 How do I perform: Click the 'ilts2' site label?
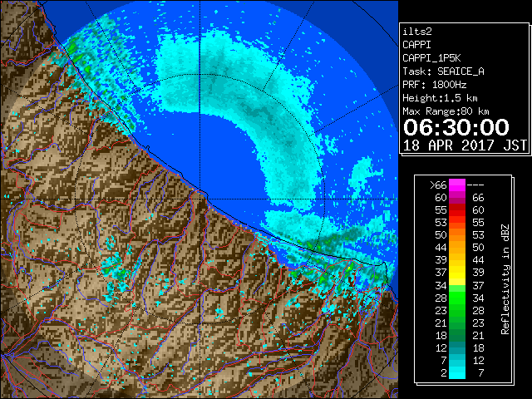tap(417, 32)
